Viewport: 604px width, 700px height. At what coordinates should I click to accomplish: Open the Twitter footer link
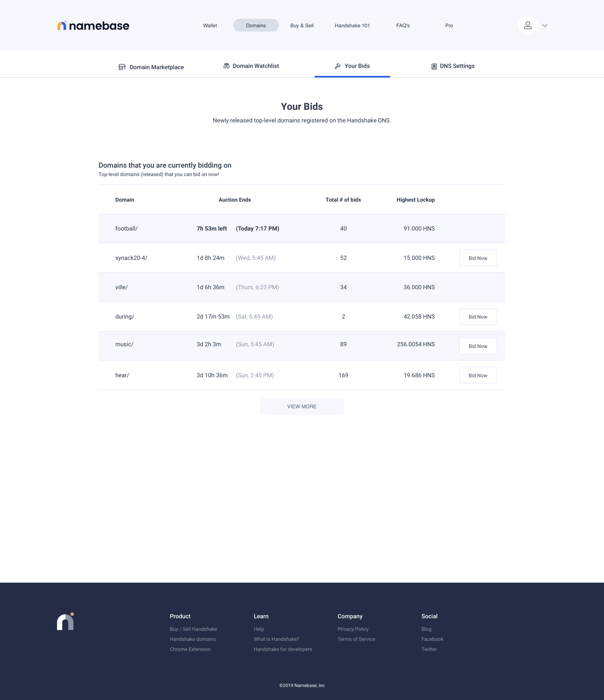[429, 649]
